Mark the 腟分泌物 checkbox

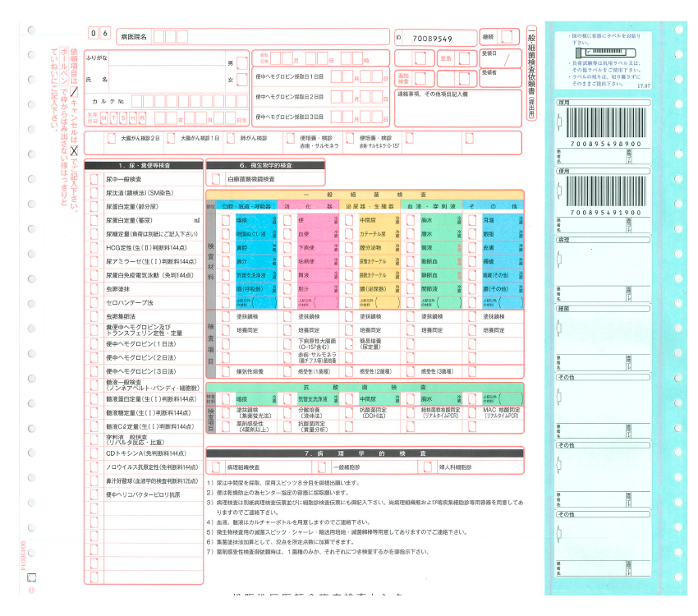coord(349,247)
